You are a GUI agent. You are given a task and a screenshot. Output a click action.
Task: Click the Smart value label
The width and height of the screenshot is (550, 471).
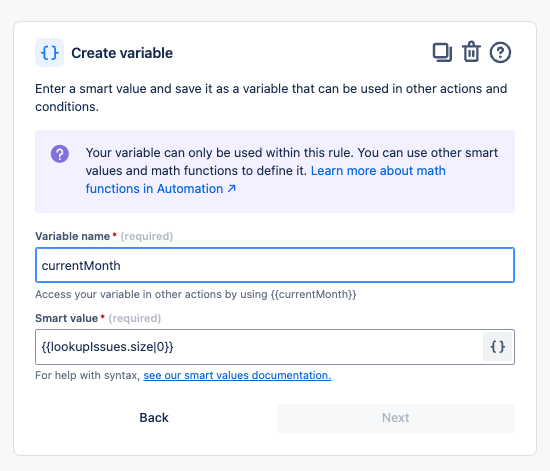(x=67, y=318)
